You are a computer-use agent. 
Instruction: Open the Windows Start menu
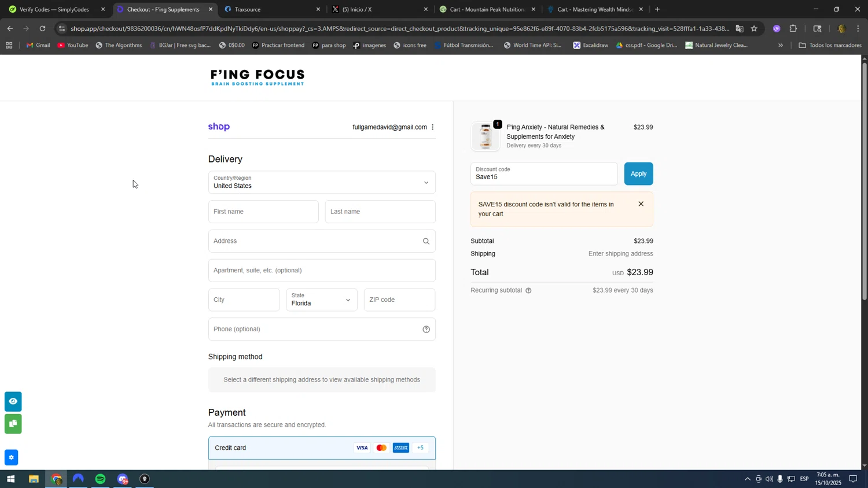point(10,479)
